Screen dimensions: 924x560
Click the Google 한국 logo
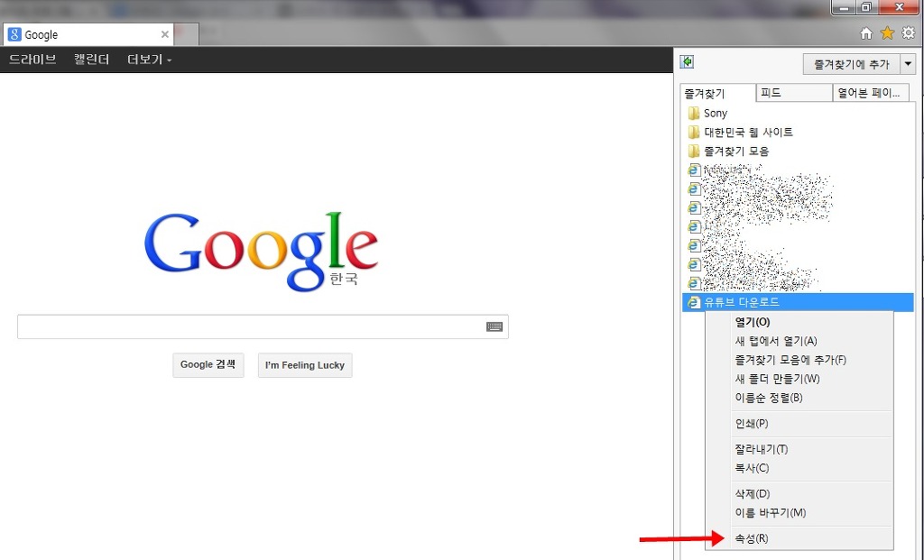pos(261,252)
